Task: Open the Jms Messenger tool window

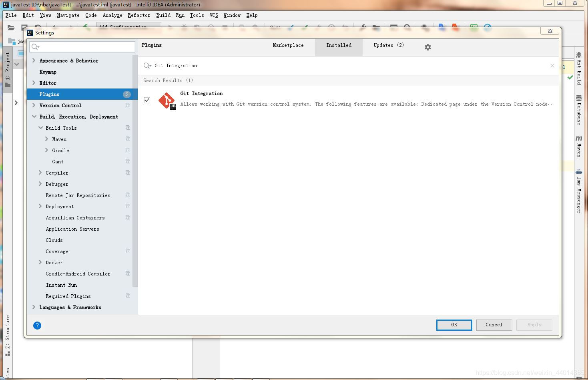Action: click(x=579, y=191)
